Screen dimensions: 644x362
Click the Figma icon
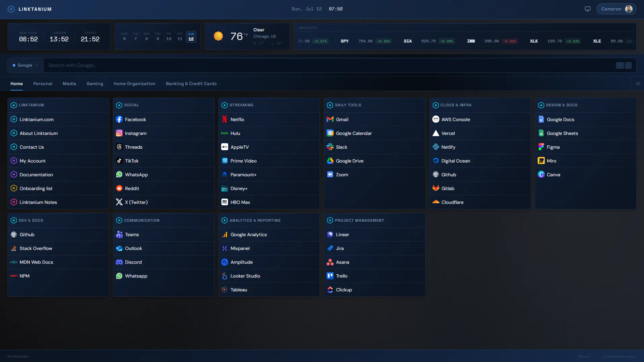(541, 147)
